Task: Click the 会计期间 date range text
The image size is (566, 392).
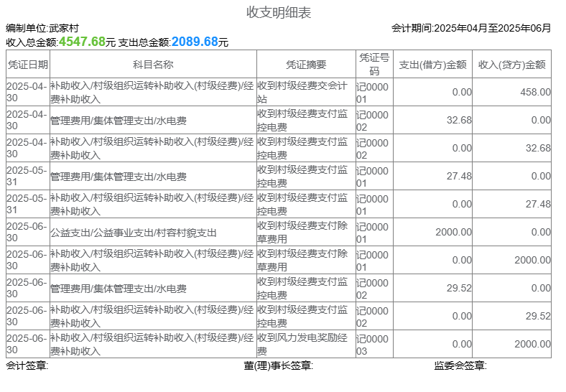Action: [x=471, y=28]
